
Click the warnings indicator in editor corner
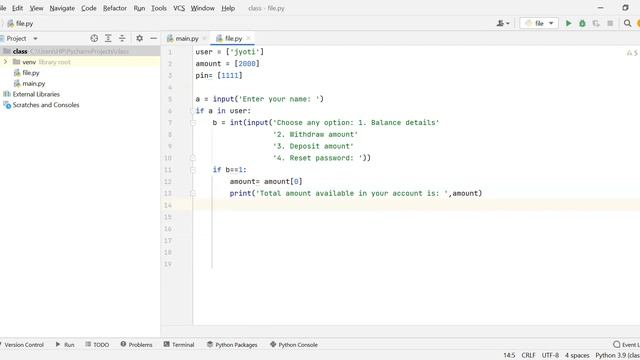coord(632,53)
